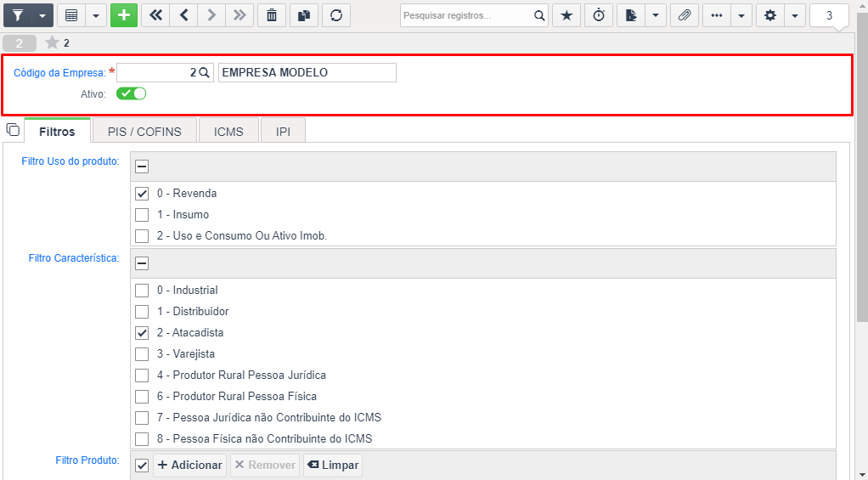The width and height of the screenshot is (868, 480).
Task: Go to previous record arrow
Action: [x=183, y=15]
